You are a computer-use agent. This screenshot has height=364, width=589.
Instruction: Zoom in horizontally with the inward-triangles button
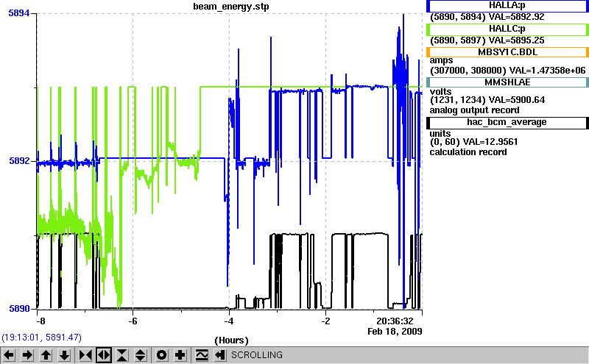click(85, 355)
